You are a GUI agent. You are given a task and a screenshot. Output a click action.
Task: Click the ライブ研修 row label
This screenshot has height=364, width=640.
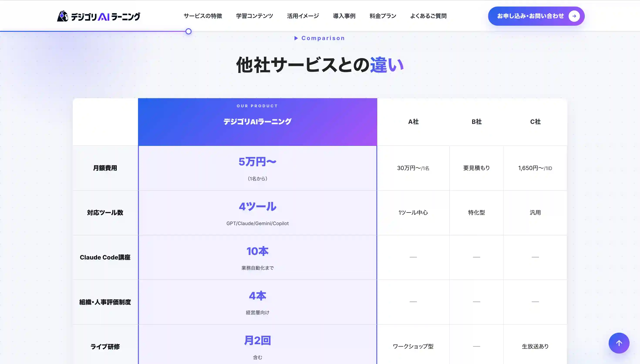(x=105, y=347)
